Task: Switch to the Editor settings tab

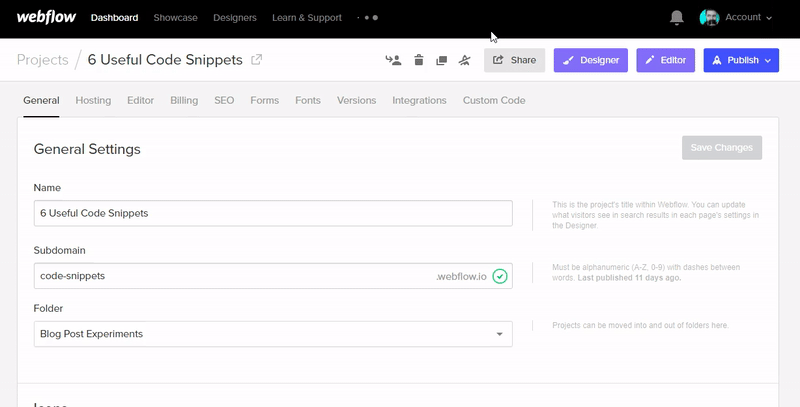Action: [140, 100]
